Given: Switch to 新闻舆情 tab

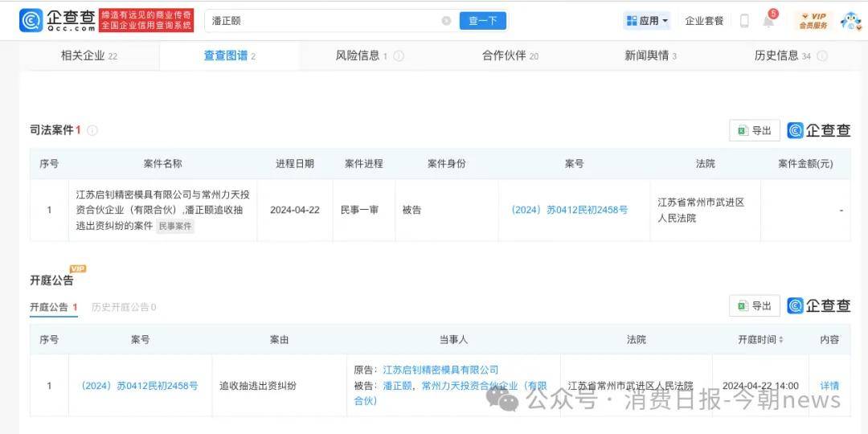Looking at the screenshot, I should (x=650, y=56).
